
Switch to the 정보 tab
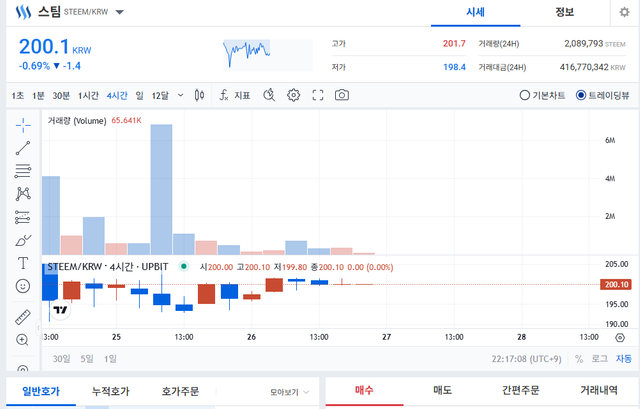point(564,13)
